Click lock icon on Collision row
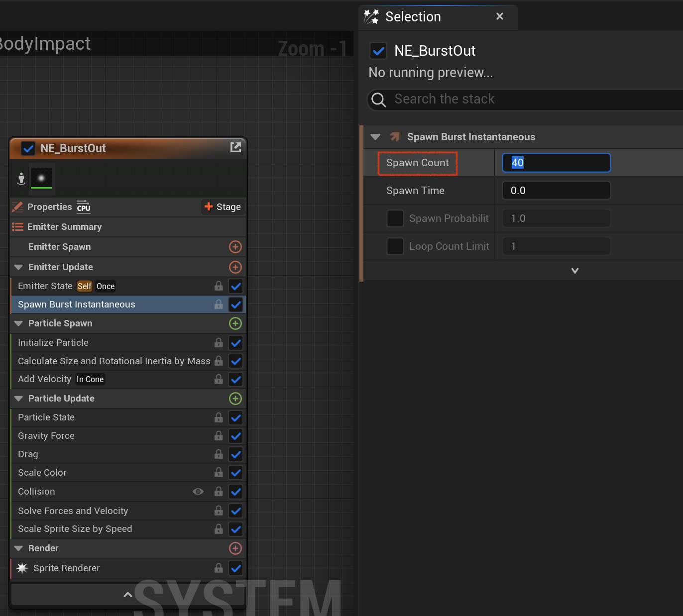This screenshot has width=683, height=616. (x=219, y=491)
